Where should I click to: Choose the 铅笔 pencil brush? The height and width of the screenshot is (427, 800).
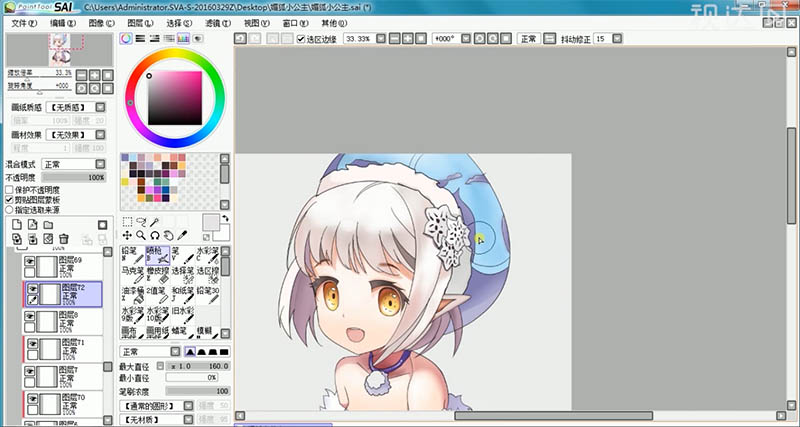132,256
